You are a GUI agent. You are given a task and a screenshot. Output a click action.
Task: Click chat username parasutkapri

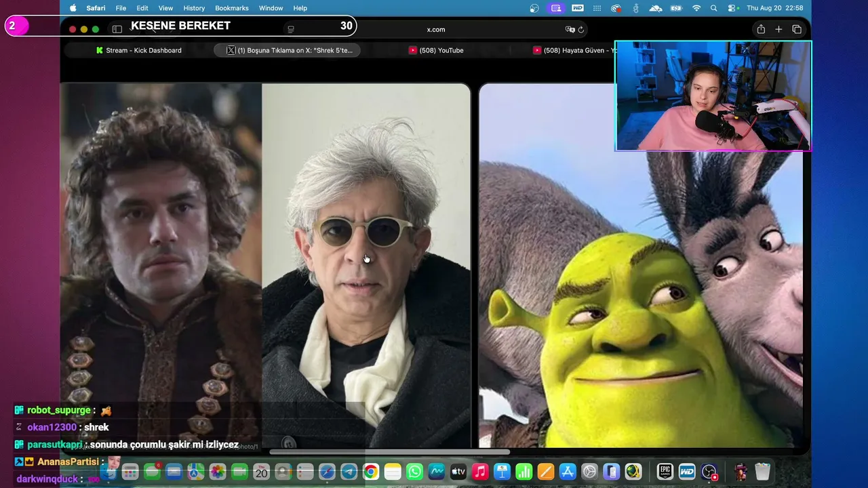point(54,445)
